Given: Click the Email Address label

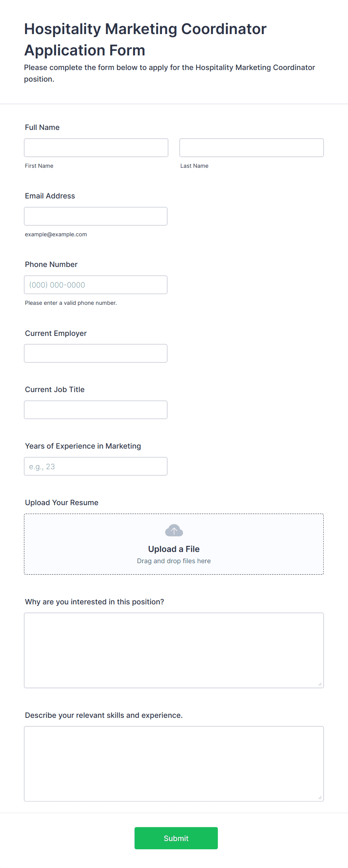Looking at the screenshot, I should click(x=50, y=196).
